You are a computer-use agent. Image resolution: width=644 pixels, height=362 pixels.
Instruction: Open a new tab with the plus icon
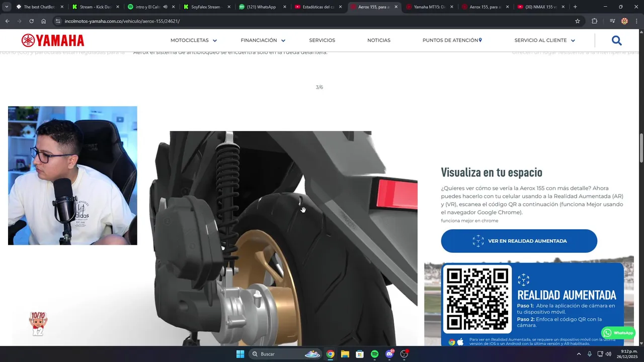[x=575, y=7]
